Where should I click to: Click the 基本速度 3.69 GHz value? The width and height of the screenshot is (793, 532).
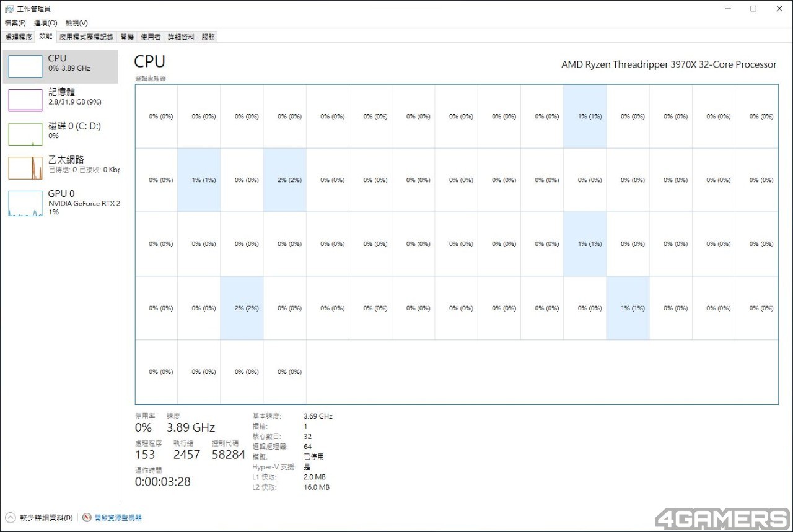318,416
